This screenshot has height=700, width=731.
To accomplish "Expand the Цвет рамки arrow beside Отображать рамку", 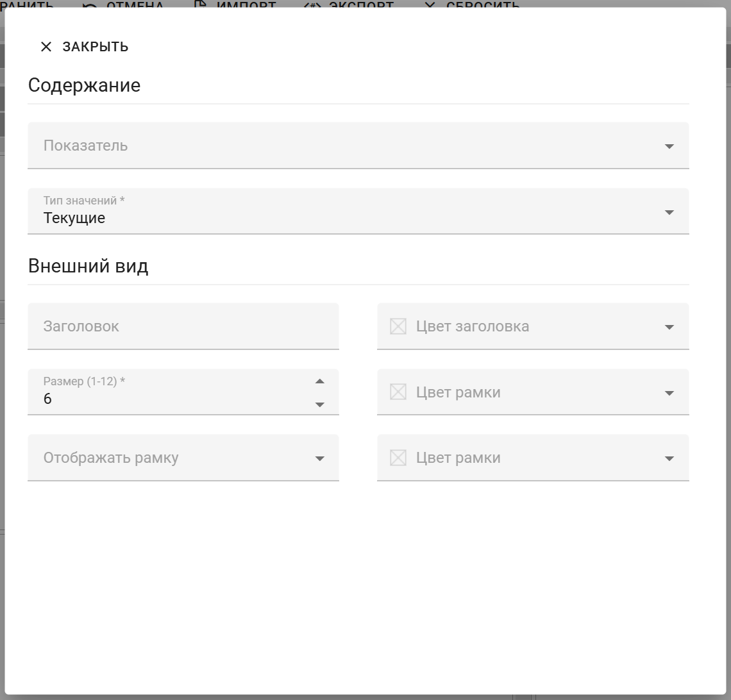I will 669,458.
